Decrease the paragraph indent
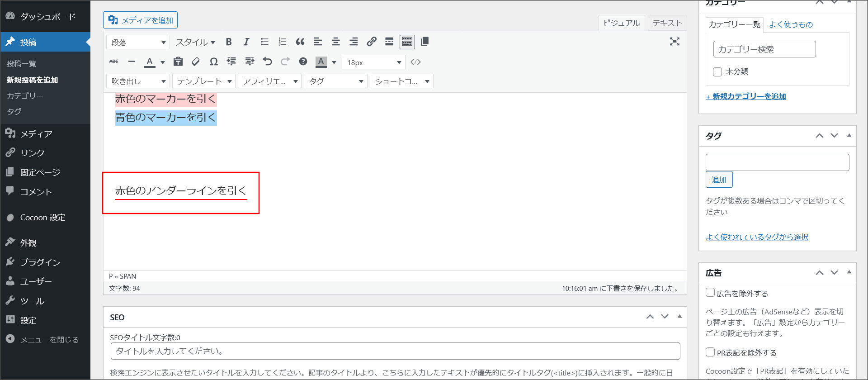The height and width of the screenshot is (380, 868). [x=231, y=62]
